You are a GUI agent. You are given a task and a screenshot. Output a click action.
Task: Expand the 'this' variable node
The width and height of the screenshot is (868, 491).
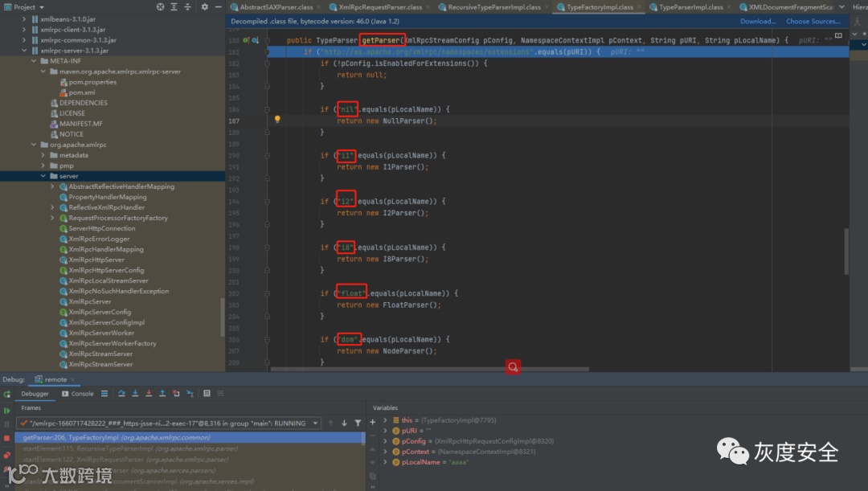385,420
